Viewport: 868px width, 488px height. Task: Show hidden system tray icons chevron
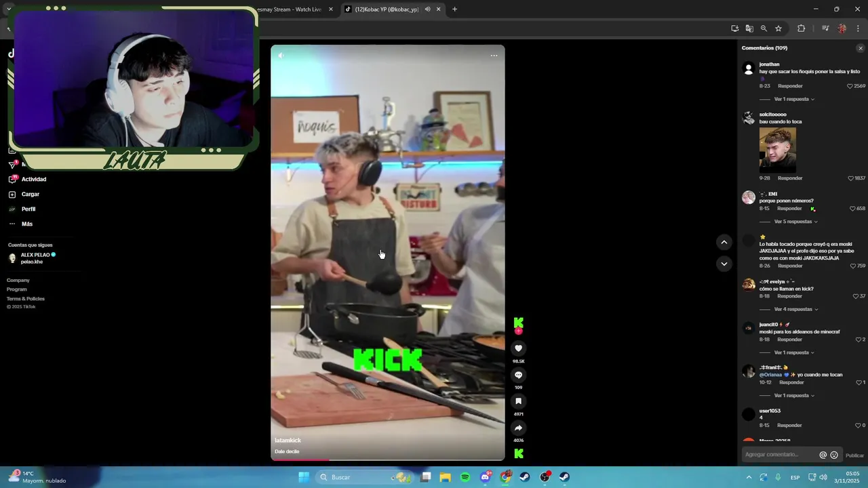[749, 477]
